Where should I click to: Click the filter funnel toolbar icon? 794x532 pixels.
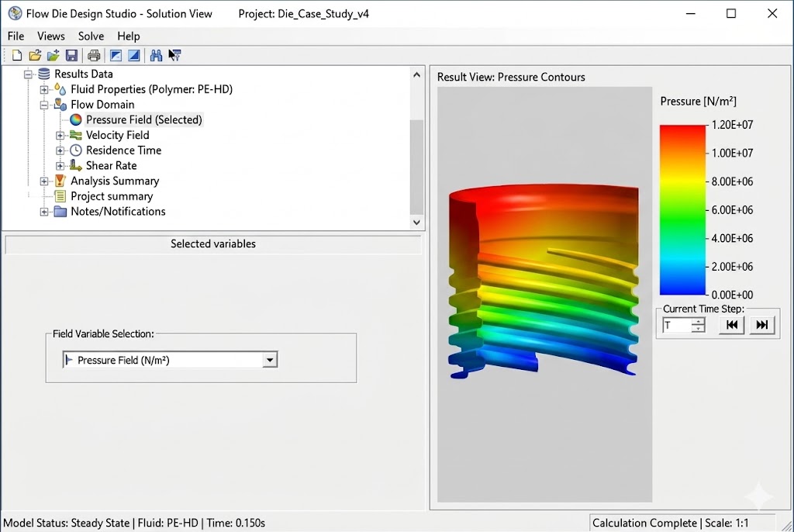click(x=174, y=55)
